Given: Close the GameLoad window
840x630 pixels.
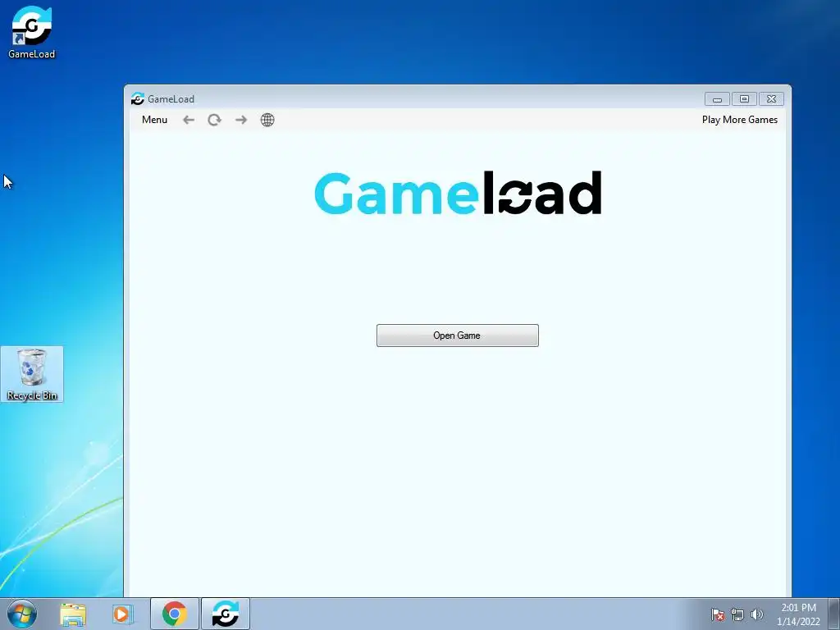Looking at the screenshot, I should pyautogui.click(x=771, y=99).
